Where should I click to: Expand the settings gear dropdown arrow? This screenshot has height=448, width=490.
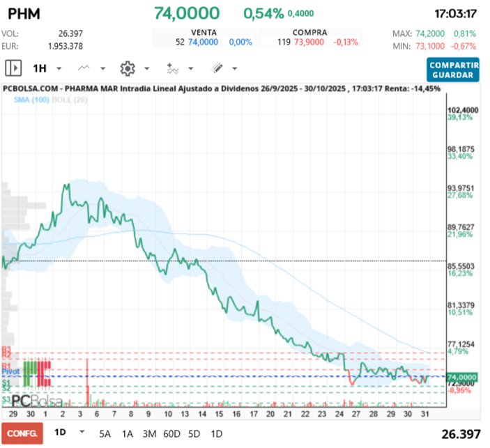147,69
